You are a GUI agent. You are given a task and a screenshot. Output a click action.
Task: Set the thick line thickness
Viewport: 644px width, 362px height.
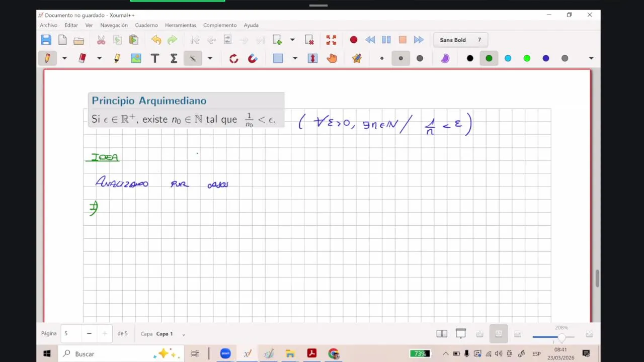(420, 58)
